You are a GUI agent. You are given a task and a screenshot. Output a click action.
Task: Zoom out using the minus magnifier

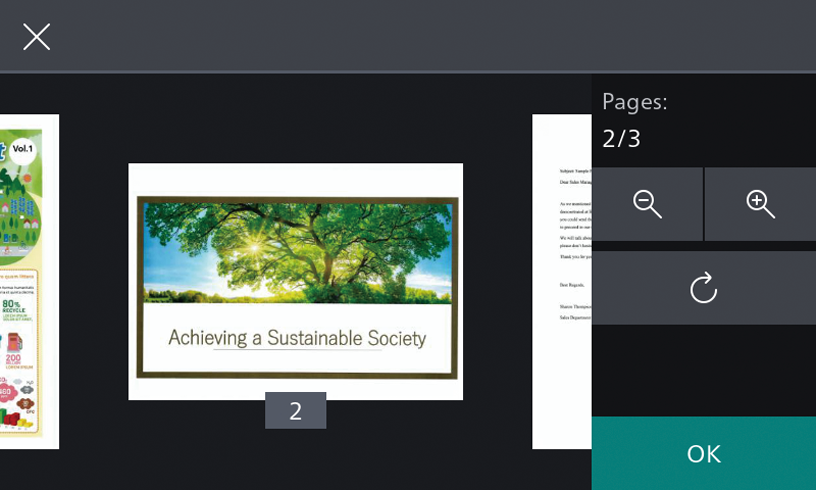pyautogui.click(x=647, y=204)
